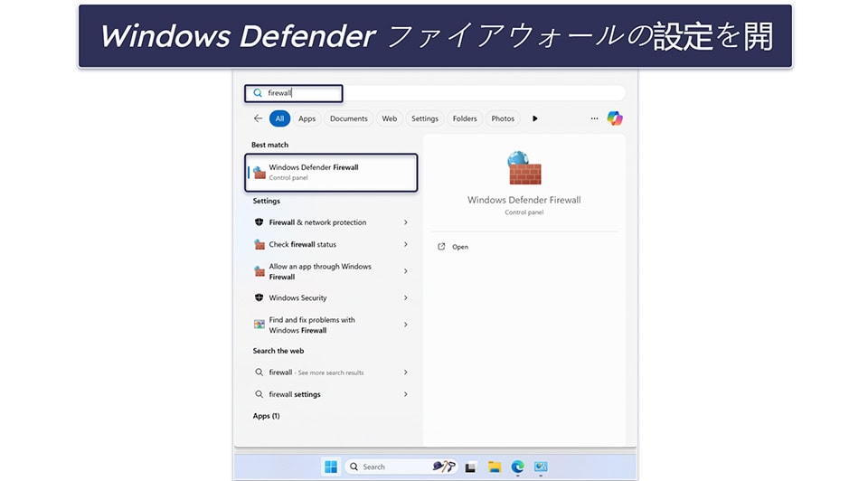The height and width of the screenshot is (481, 868).
Task: Click brick icon beside Check firewall status
Action: tap(259, 245)
